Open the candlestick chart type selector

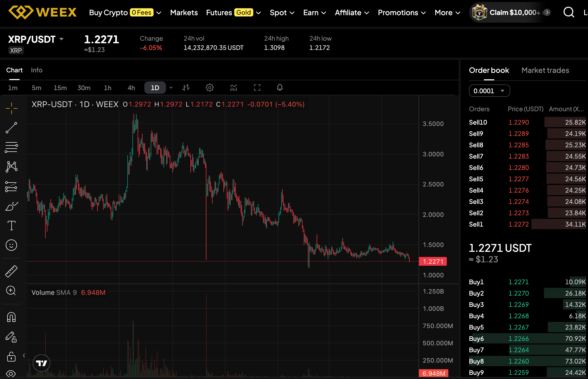click(186, 88)
